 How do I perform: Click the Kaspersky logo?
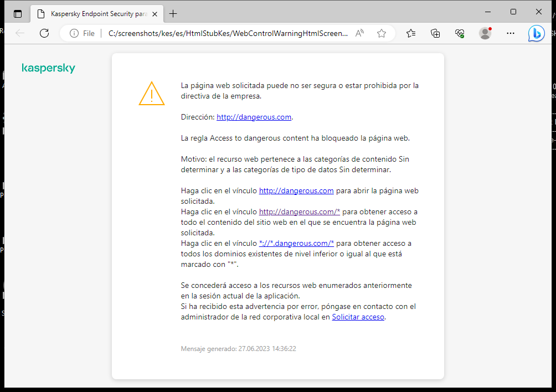coord(48,68)
